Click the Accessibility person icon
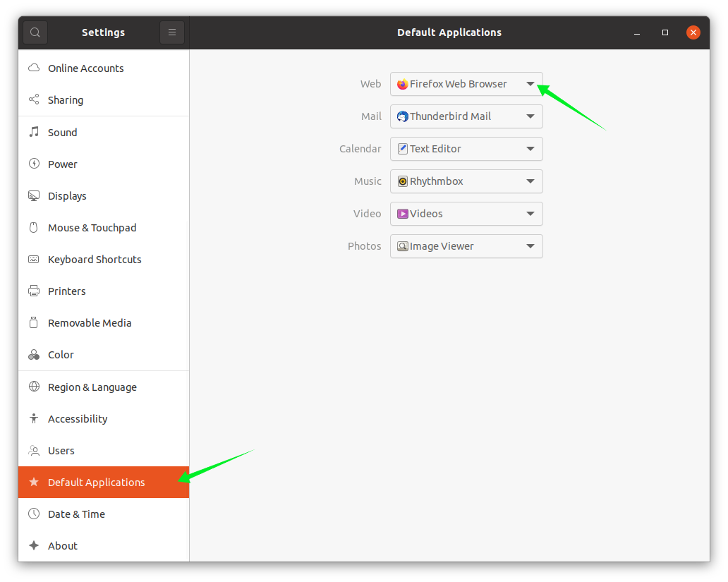The height and width of the screenshot is (582, 728). 34,418
